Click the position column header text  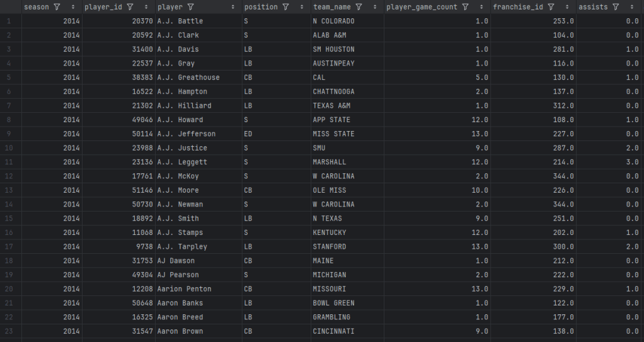point(261,7)
